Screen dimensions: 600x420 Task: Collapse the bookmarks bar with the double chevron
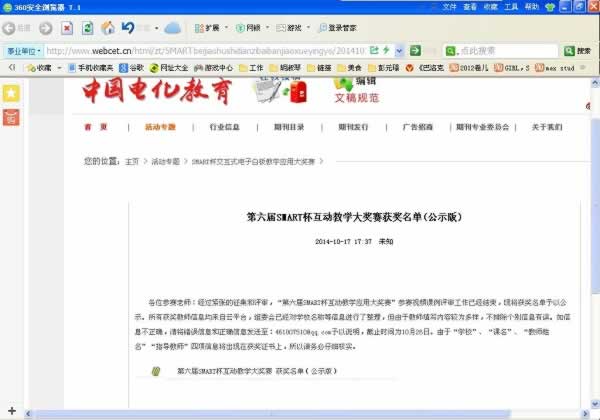pyautogui.click(x=12, y=68)
